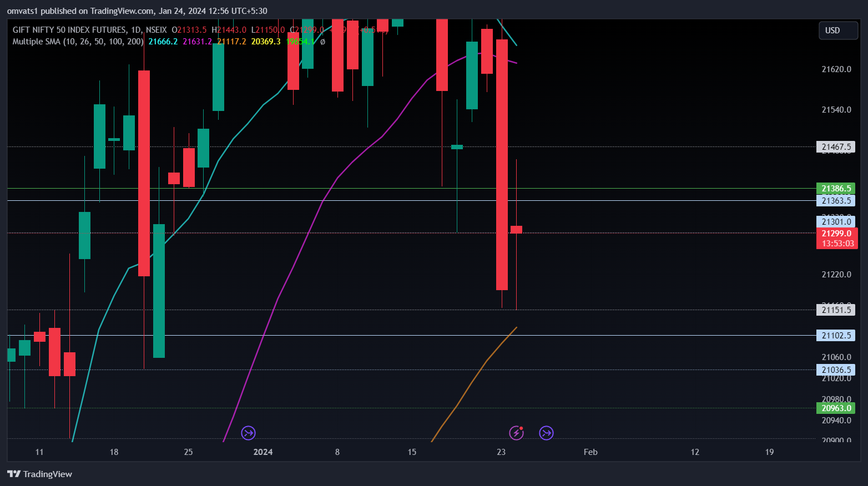Click the latest small red candle body
This screenshot has height=486, width=868.
point(516,230)
